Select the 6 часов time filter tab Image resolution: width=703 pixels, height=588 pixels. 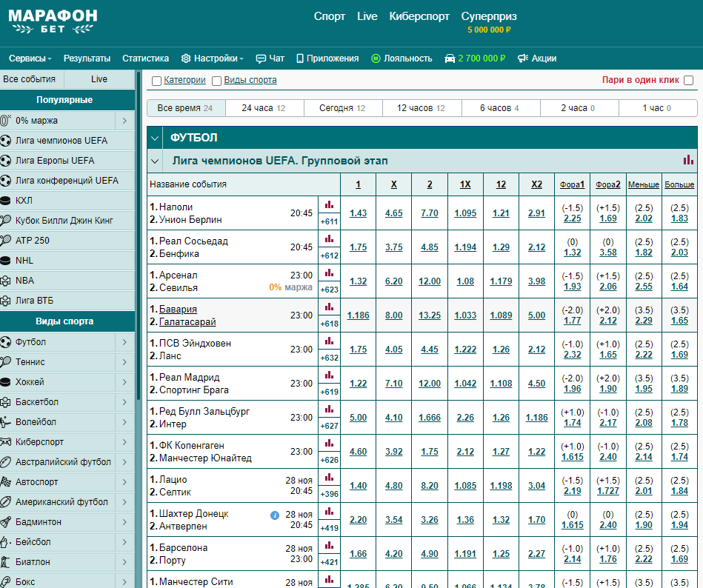coord(501,108)
